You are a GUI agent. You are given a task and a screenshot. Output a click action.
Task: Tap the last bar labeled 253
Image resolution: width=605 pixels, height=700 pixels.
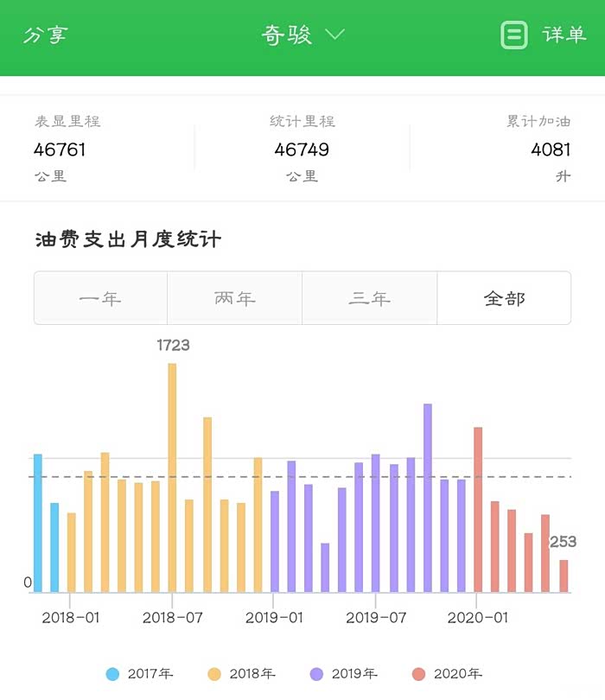pyautogui.click(x=564, y=576)
